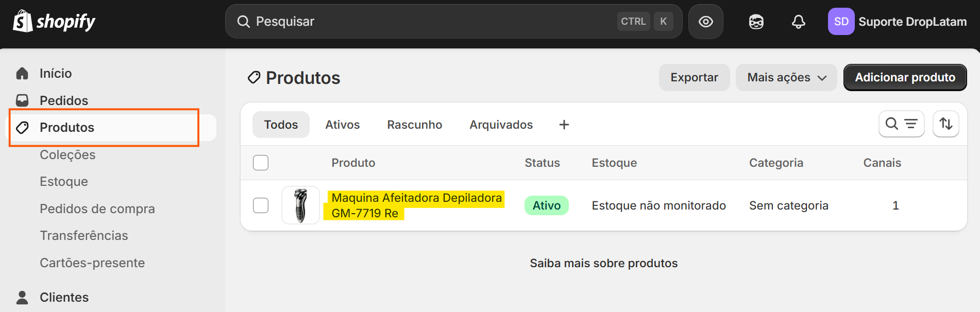
Task: Switch to the Ativos tab
Action: (x=342, y=125)
